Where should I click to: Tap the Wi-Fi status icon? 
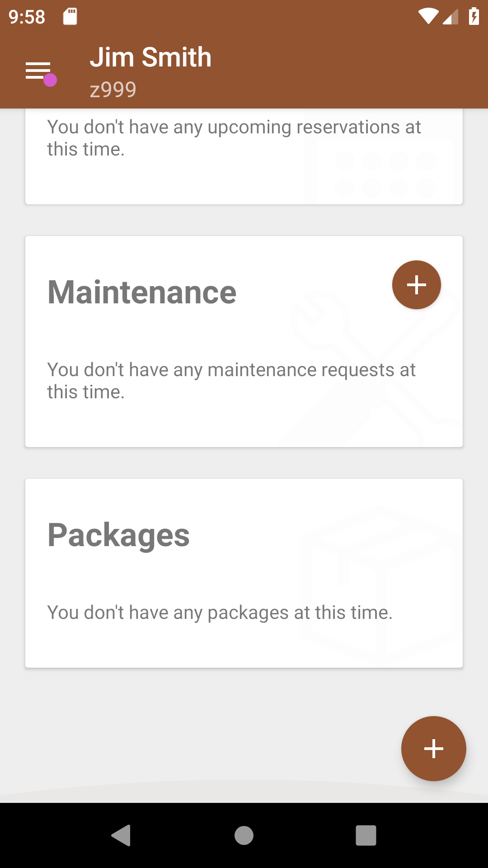(428, 17)
